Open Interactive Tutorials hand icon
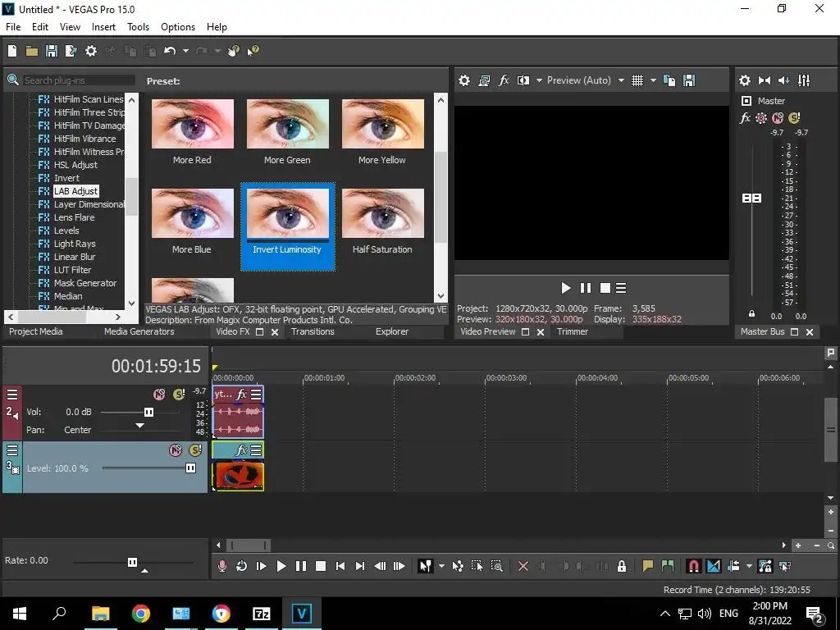Image resolution: width=840 pixels, height=630 pixels. (x=234, y=51)
